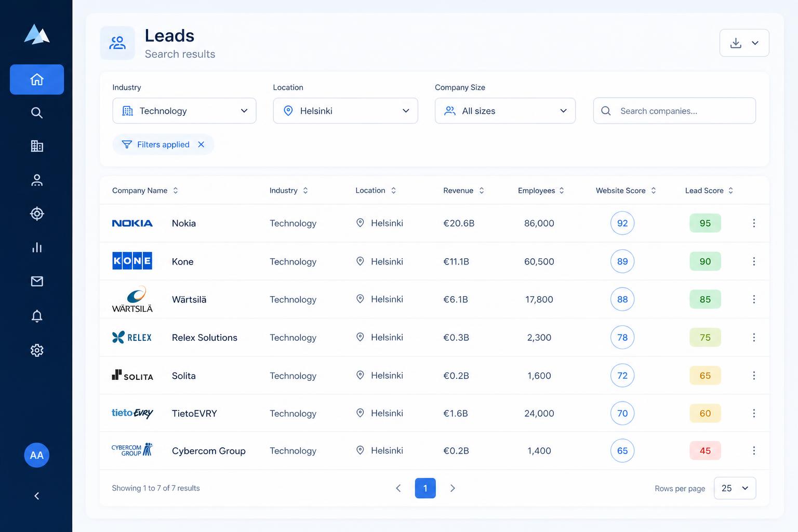Sort by Lead Score column header

709,191
